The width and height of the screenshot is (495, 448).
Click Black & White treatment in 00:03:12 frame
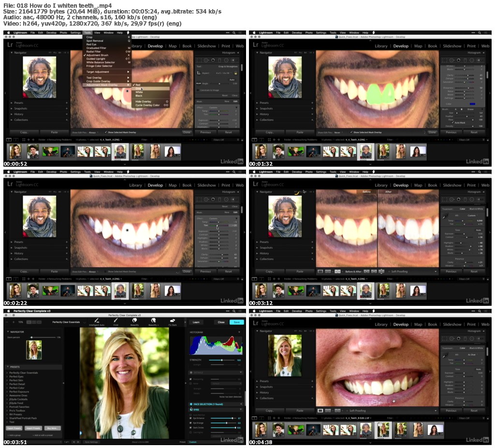(476, 209)
